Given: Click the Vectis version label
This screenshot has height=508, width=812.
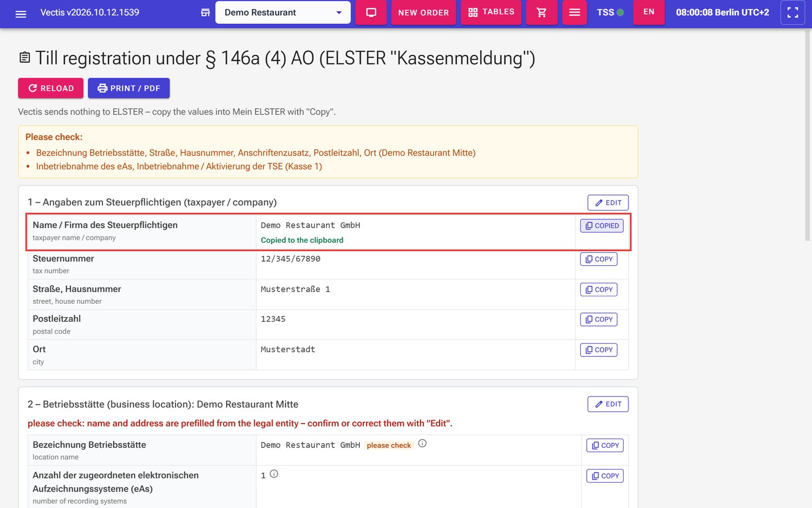Looking at the screenshot, I should [x=90, y=12].
